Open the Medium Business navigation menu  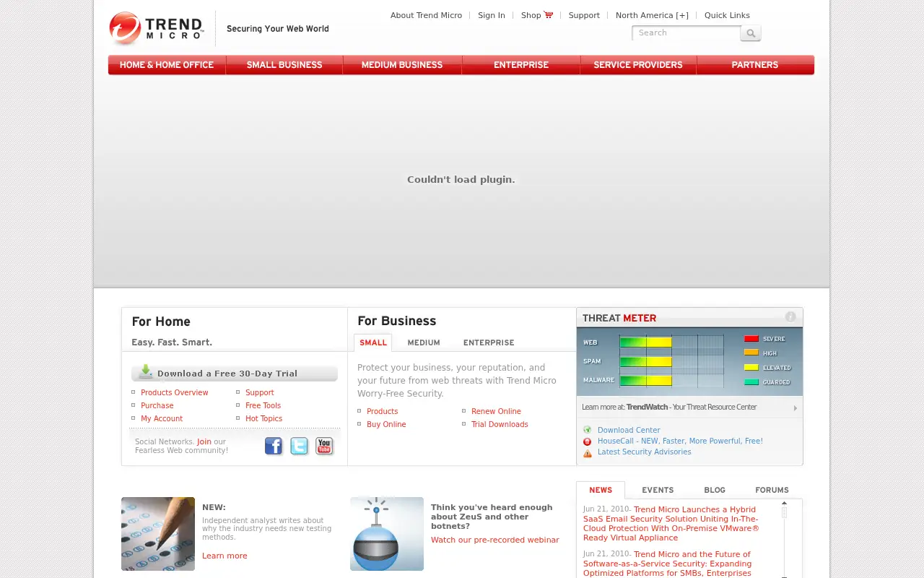402,65
